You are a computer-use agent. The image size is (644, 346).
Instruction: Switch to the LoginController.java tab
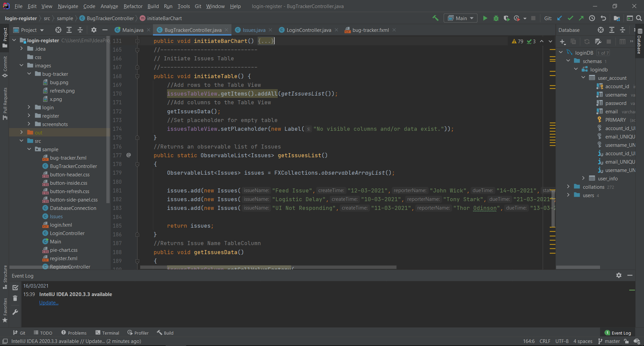pyautogui.click(x=308, y=30)
